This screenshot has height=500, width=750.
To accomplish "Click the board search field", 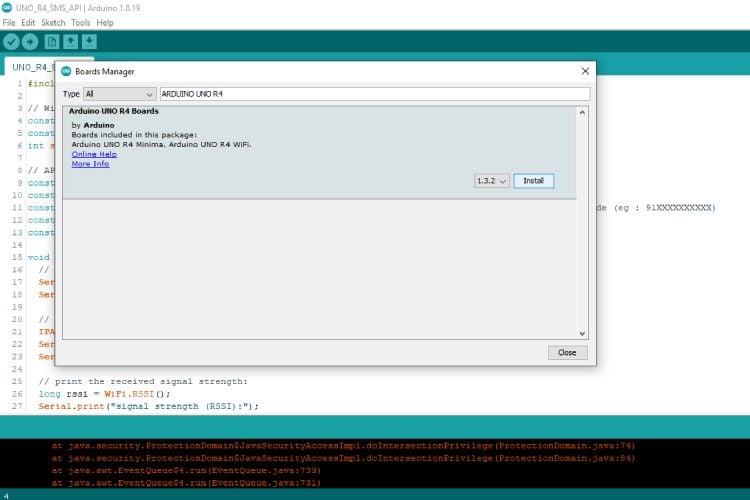I will pos(375,94).
